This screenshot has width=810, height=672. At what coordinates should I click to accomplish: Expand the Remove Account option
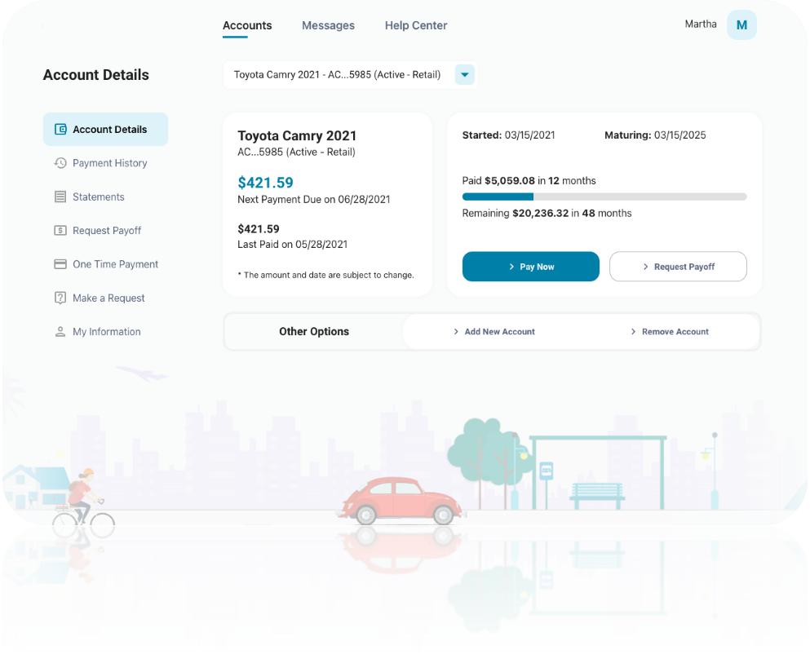click(x=670, y=332)
